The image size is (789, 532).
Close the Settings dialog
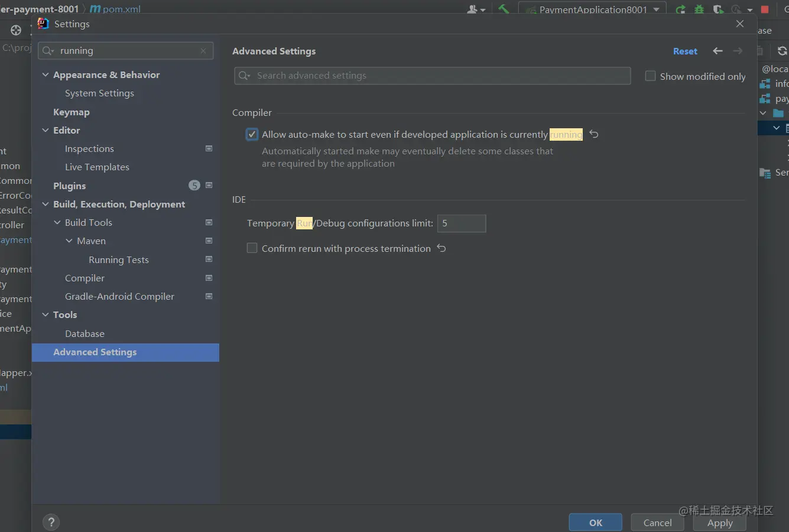(x=740, y=24)
